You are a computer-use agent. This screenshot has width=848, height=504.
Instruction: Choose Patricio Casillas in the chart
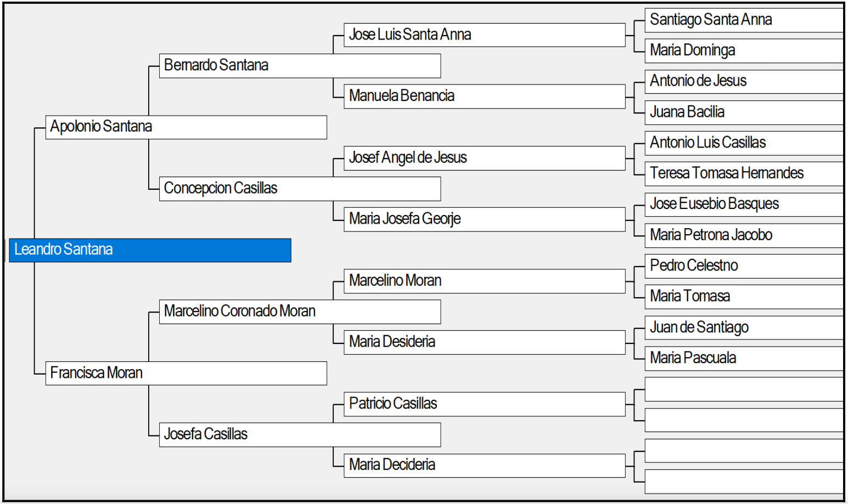[485, 404]
